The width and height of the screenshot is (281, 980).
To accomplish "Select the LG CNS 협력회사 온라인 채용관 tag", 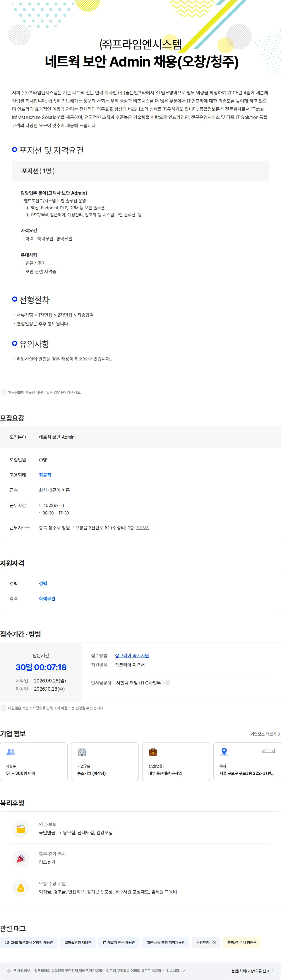I will click(x=29, y=942).
